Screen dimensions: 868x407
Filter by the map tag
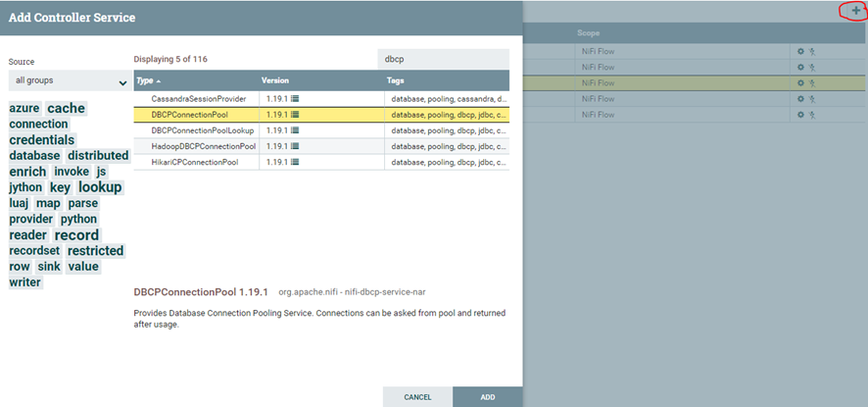(x=48, y=203)
